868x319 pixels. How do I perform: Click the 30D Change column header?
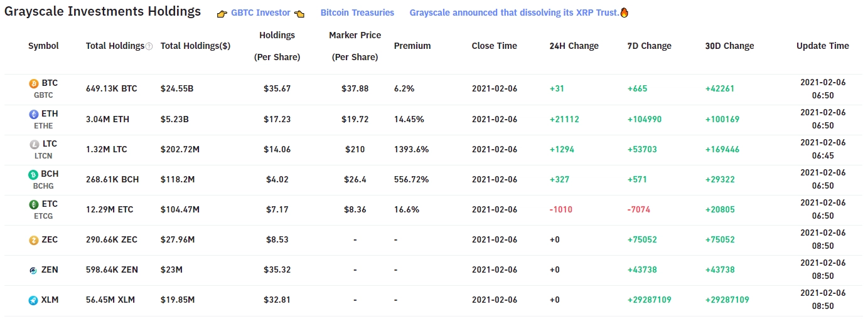click(730, 46)
